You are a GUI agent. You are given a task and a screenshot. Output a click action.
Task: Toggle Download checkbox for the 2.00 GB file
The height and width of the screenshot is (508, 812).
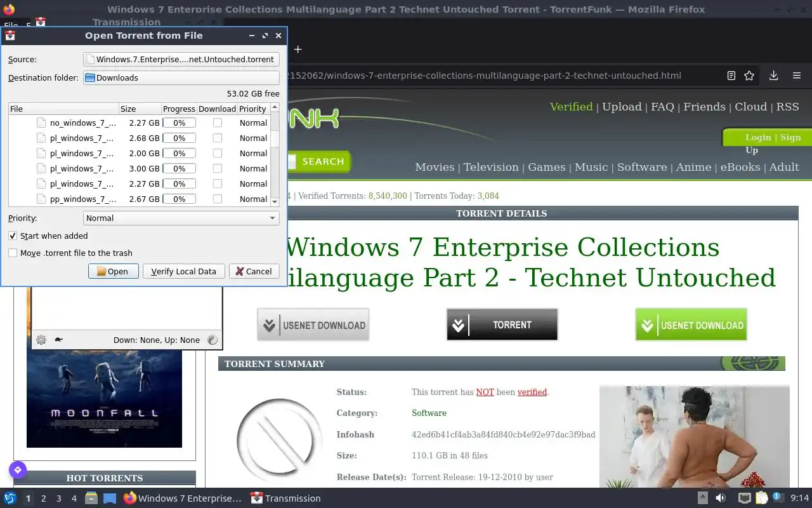point(218,153)
